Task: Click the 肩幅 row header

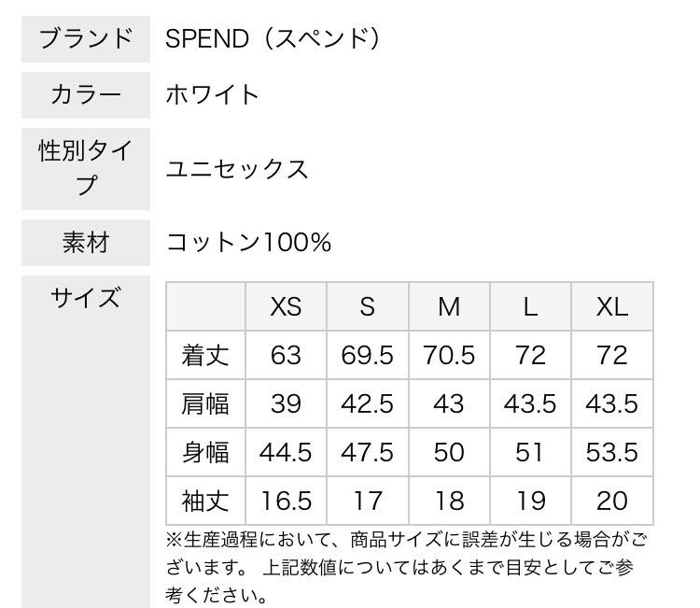Action: pyautogui.click(x=205, y=403)
